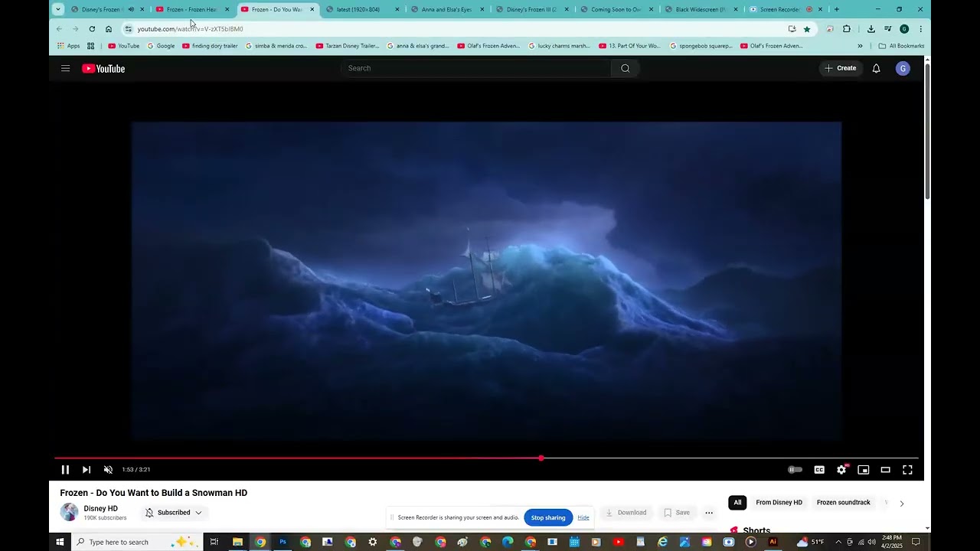
Task: Open Photoshop from the taskbar
Action: 283,542
